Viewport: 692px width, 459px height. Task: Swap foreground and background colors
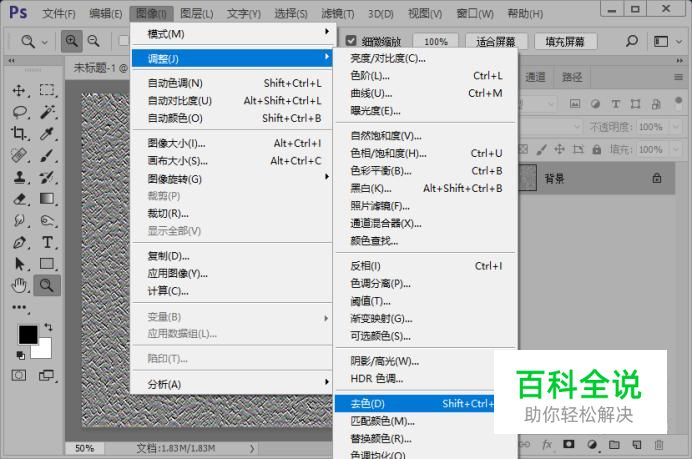pos(49,327)
